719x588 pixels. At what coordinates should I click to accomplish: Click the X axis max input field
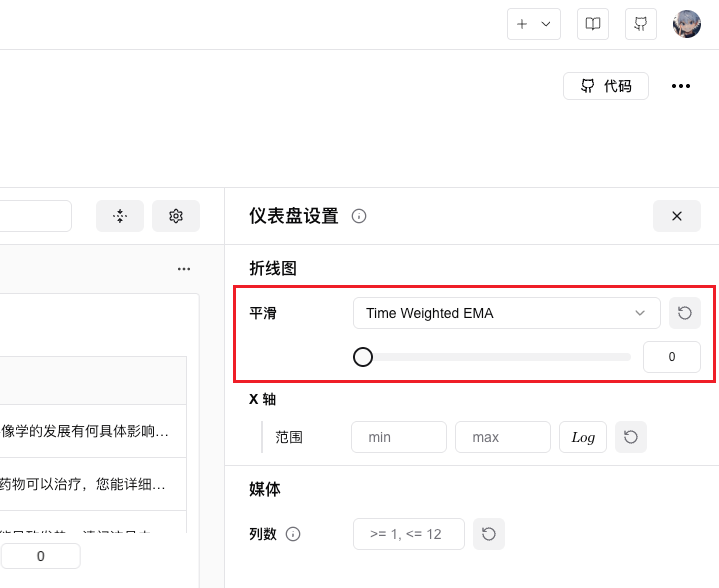pos(503,437)
